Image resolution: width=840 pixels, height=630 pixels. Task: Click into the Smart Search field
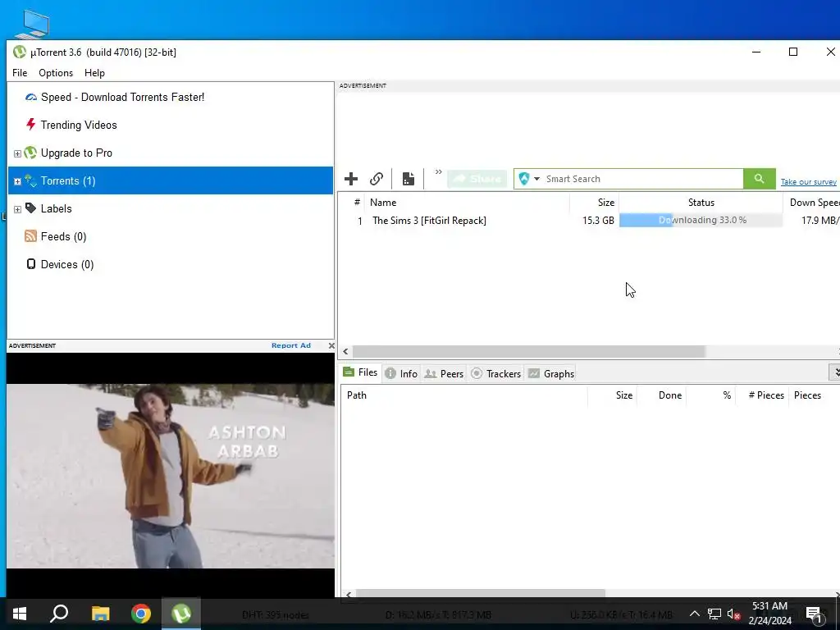(x=642, y=179)
